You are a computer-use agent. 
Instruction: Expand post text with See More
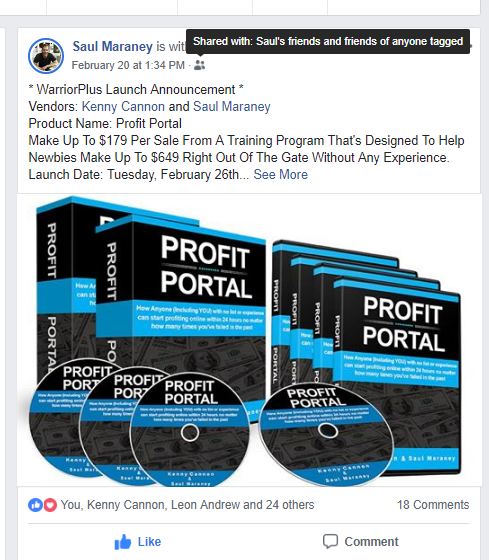point(280,174)
